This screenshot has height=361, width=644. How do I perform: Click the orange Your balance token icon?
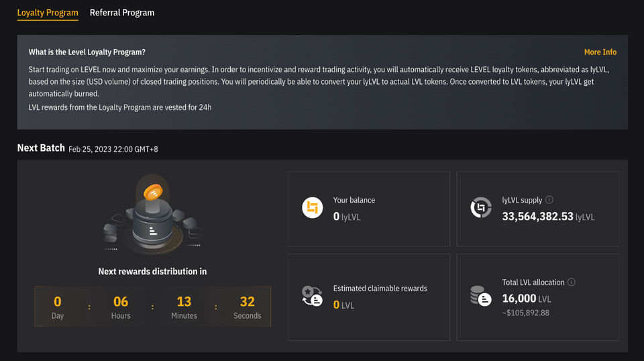pos(313,208)
